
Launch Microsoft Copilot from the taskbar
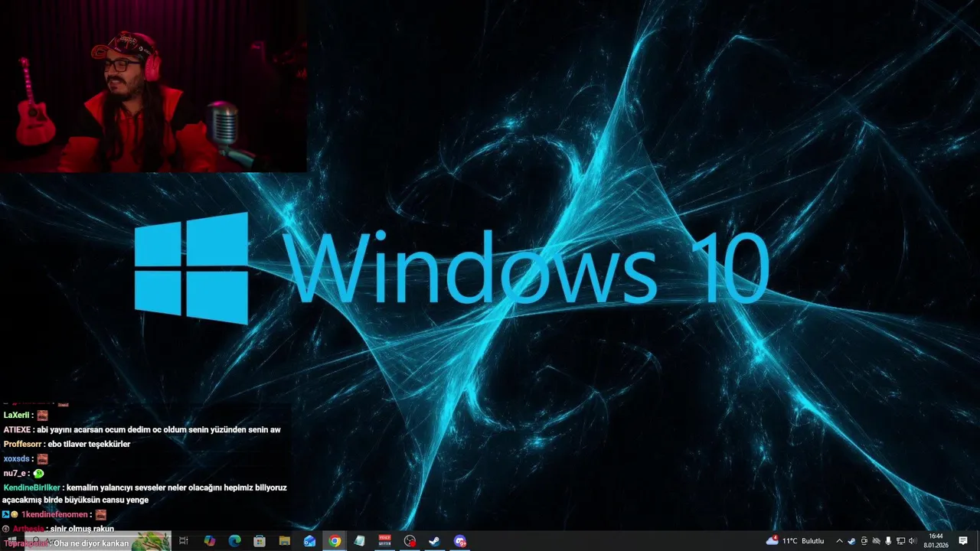[209, 541]
